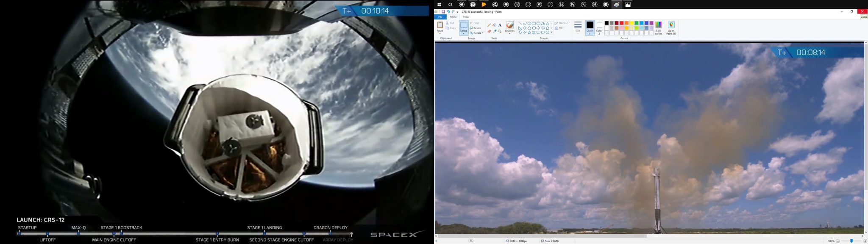Expand the Paste options arrow

pos(440,33)
